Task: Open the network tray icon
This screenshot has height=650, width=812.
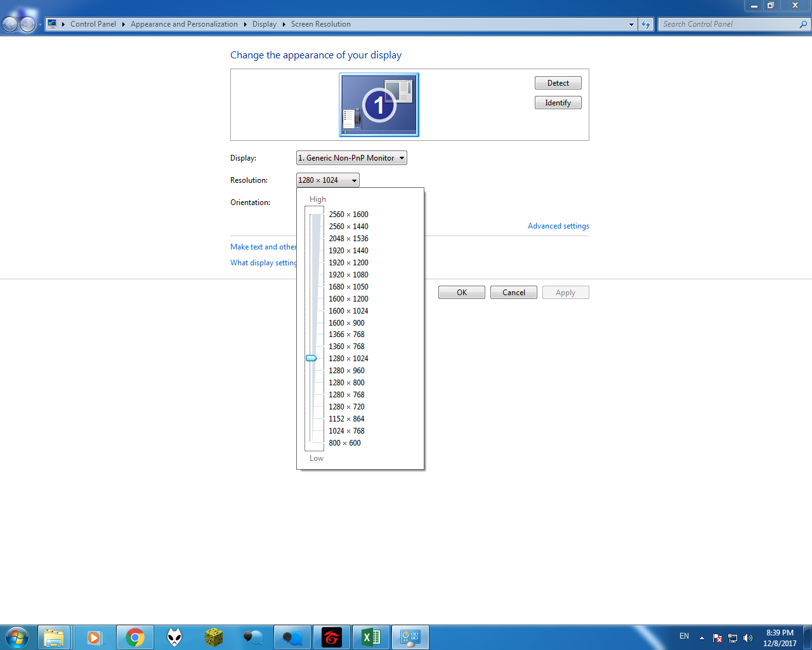Action: pyautogui.click(x=733, y=638)
